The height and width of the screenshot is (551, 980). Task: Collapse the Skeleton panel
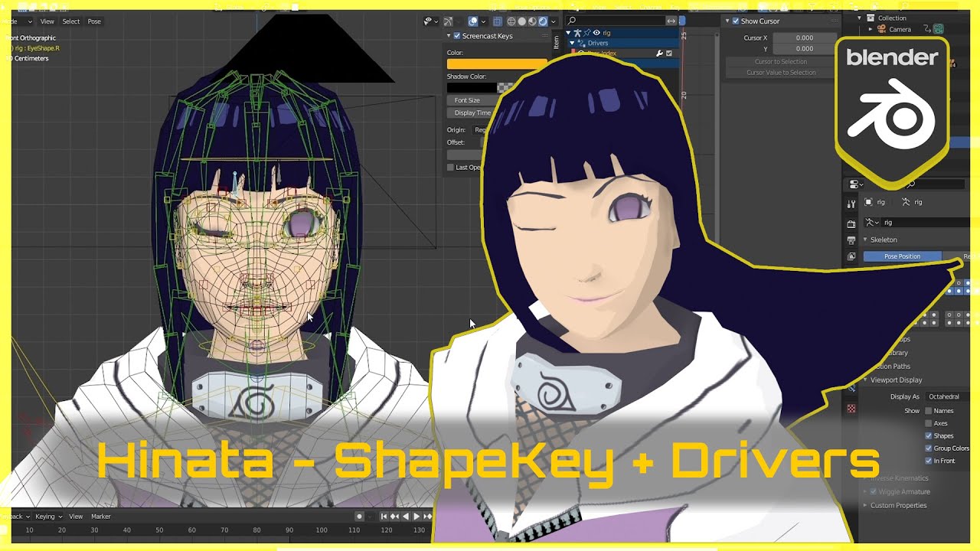tap(866, 240)
